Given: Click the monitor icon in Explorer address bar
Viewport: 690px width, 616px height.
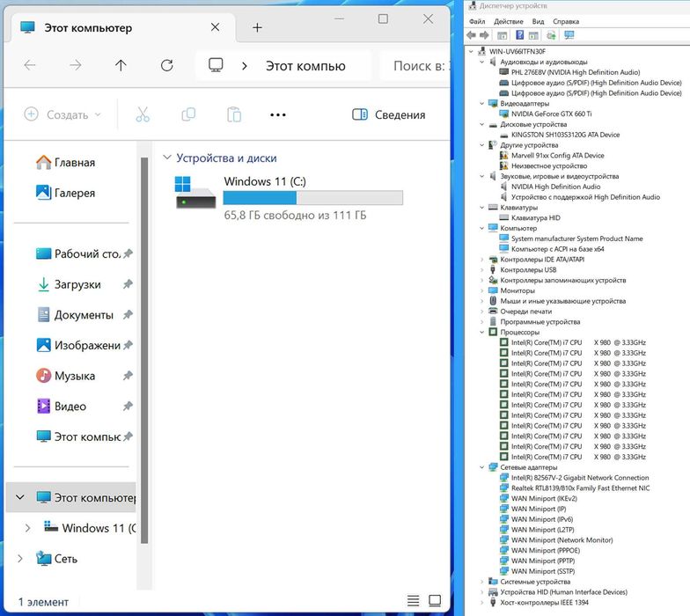Looking at the screenshot, I should point(216,65).
